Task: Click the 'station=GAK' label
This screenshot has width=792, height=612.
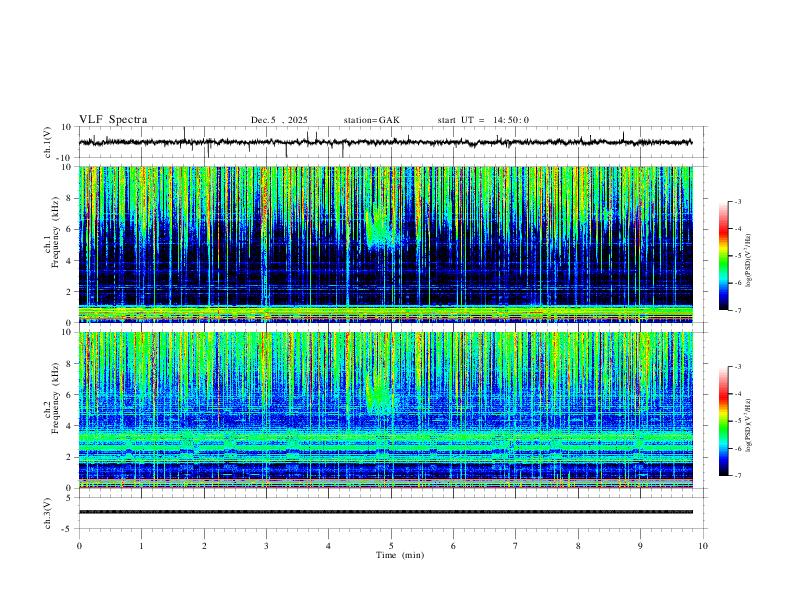Action: click(371, 120)
